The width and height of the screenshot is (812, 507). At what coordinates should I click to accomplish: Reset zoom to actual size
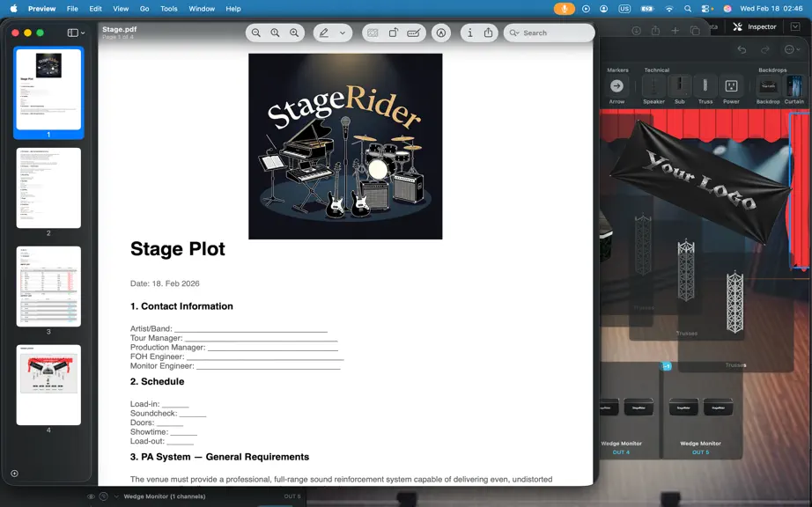(275, 33)
